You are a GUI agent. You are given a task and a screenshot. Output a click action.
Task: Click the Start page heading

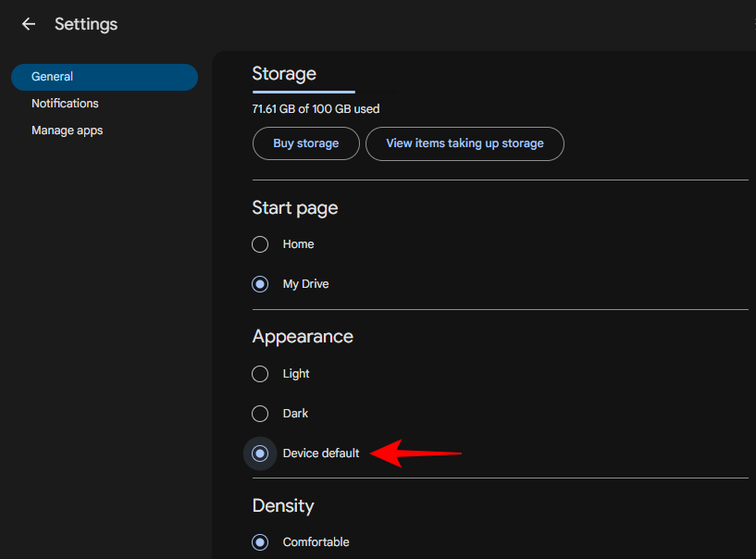pyautogui.click(x=294, y=208)
